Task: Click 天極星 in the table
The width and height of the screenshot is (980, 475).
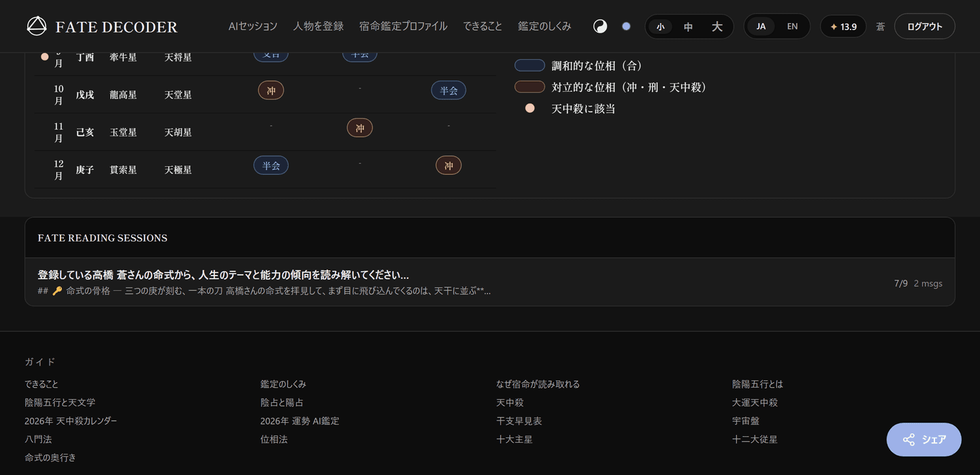Action: click(x=178, y=169)
